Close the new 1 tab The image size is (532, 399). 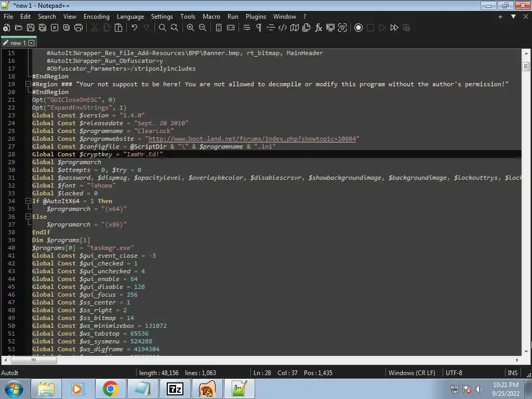click(32, 43)
